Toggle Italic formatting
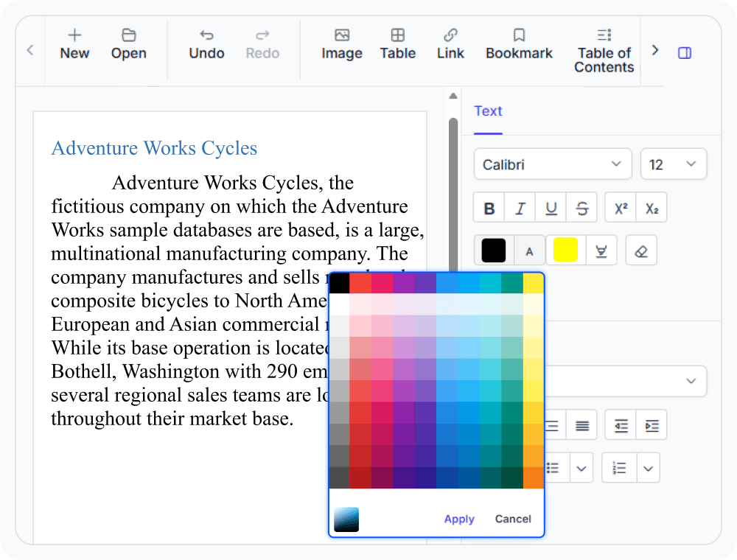 520,208
